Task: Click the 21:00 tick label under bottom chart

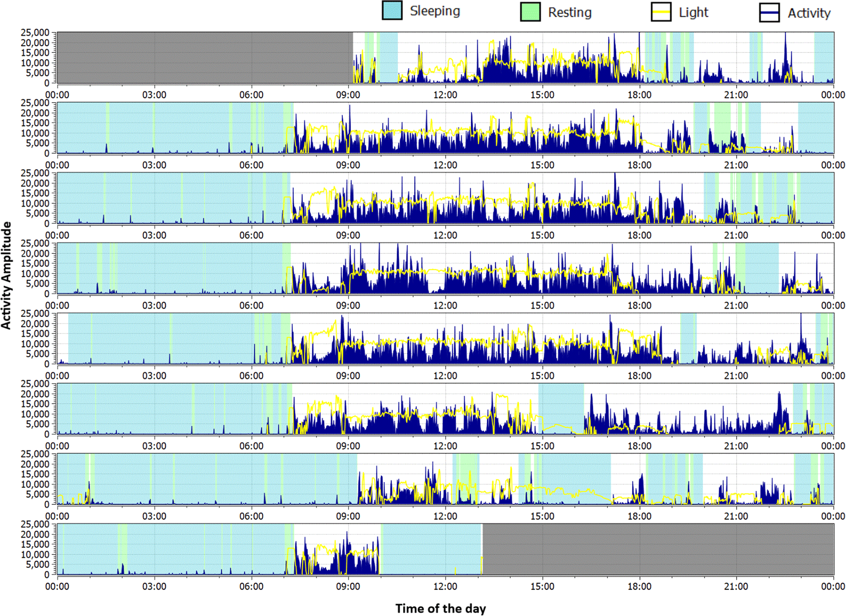Action: tap(736, 586)
